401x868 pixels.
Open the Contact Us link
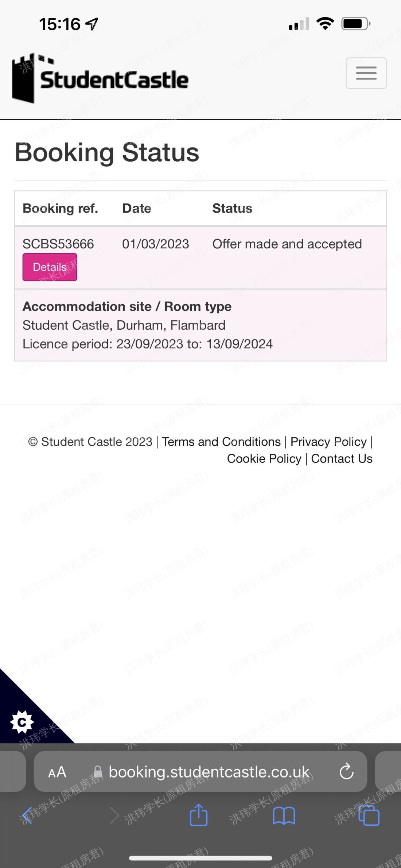coord(342,458)
